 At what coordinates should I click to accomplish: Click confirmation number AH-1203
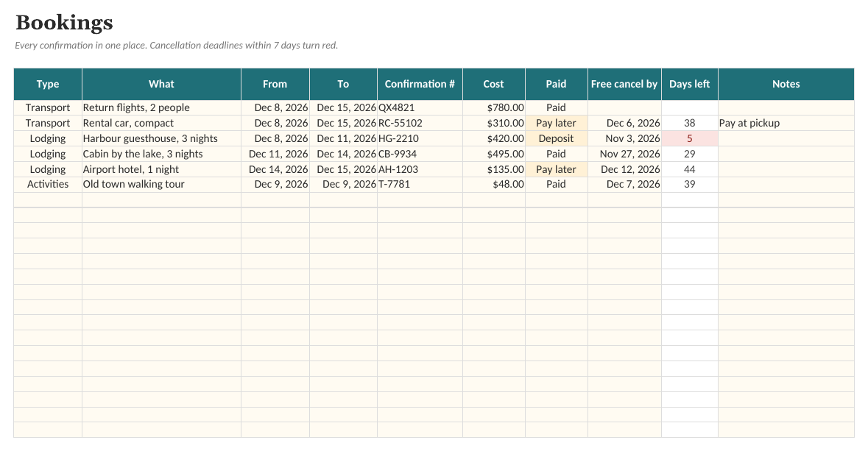420,169
